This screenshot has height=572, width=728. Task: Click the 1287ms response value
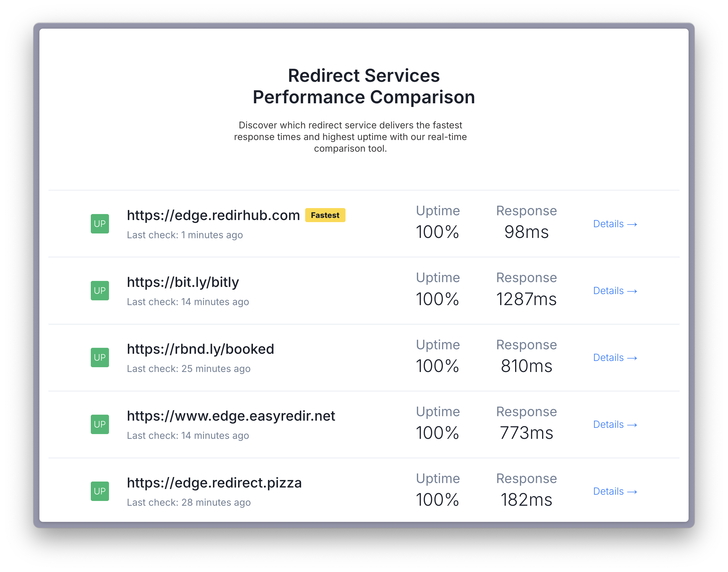[x=526, y=299]
